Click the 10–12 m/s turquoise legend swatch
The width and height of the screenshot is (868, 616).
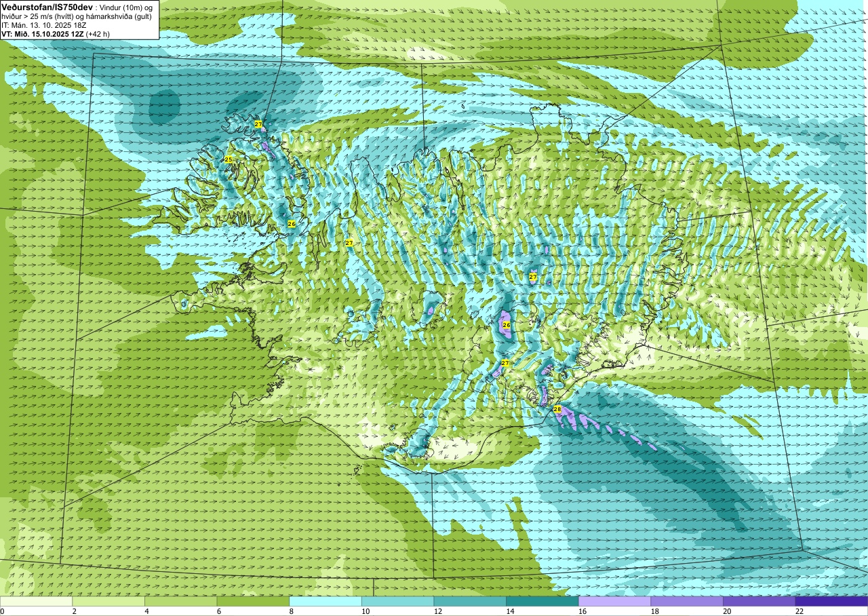[398, 601]
